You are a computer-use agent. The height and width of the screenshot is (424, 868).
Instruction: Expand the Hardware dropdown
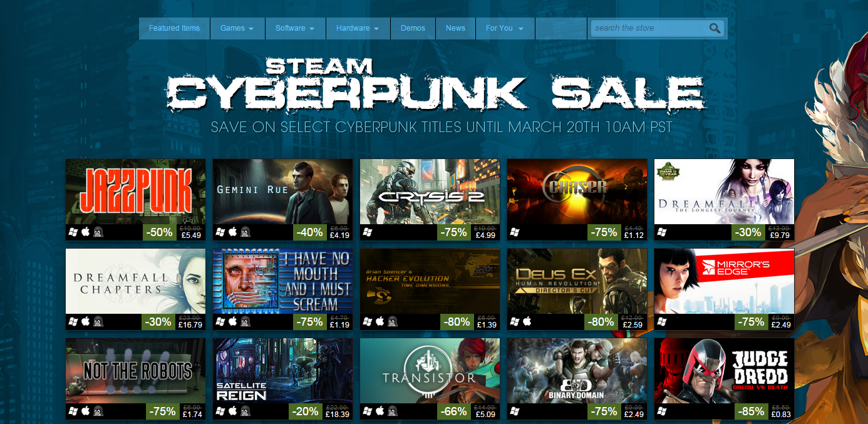pos(358,28)
